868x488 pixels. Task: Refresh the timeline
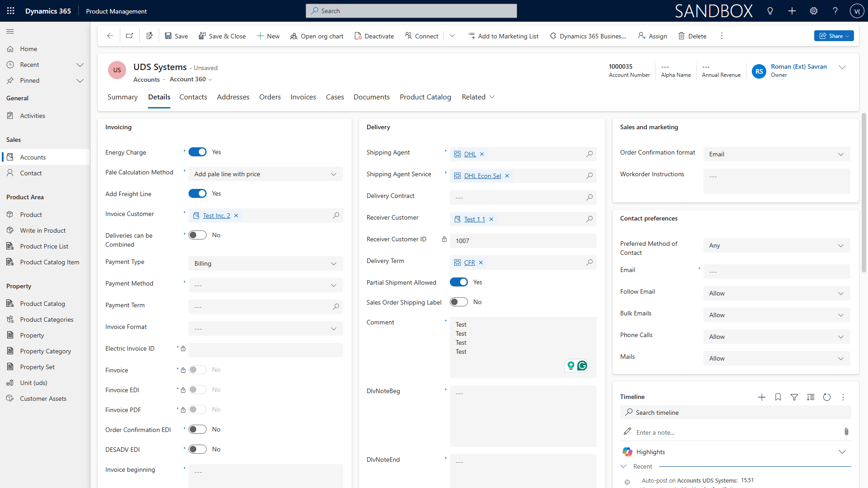(827, 397)
